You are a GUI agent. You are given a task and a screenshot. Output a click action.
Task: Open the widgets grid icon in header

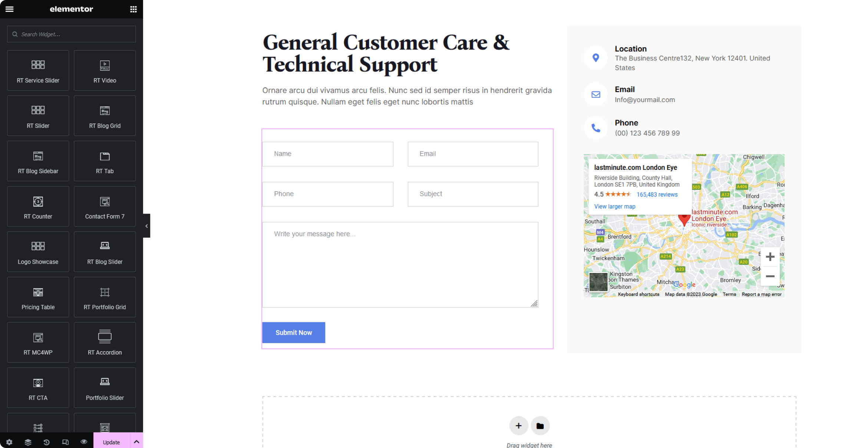(x=133, y=9)
